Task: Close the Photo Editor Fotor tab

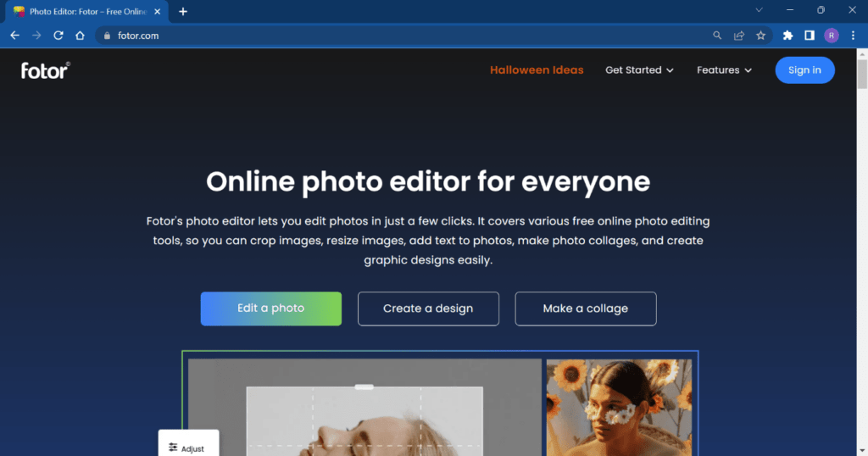Action: tap(157, 12)
